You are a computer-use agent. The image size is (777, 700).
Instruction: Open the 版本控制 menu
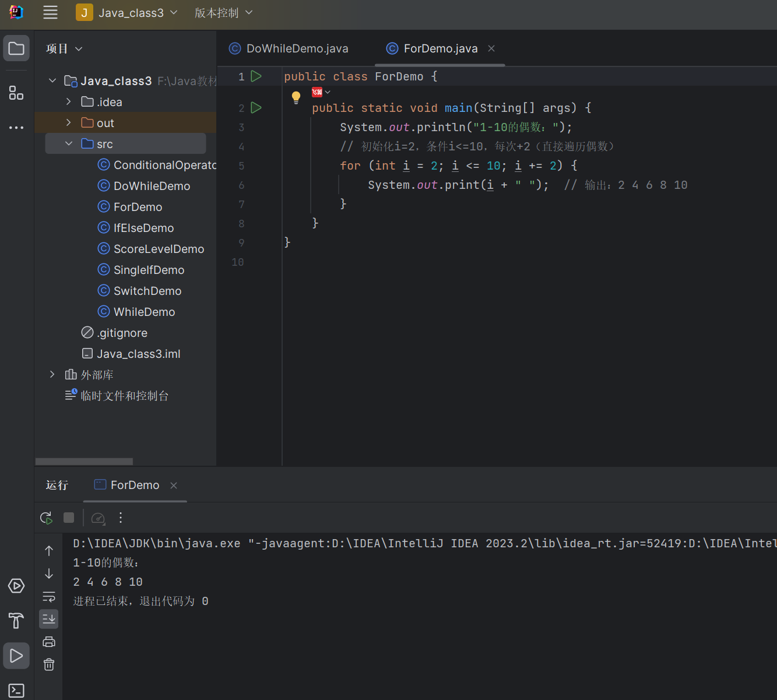pos(223,13)
